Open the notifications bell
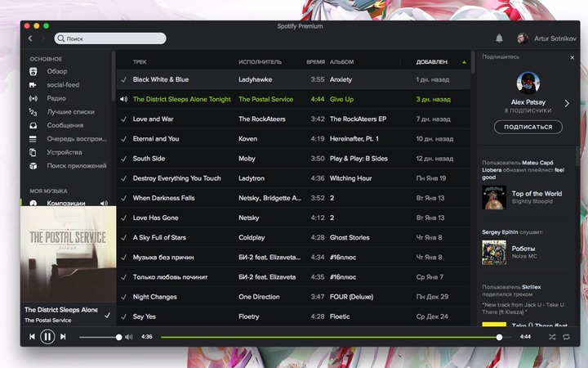This screenshot has height=368, width=588. [499, 38]
